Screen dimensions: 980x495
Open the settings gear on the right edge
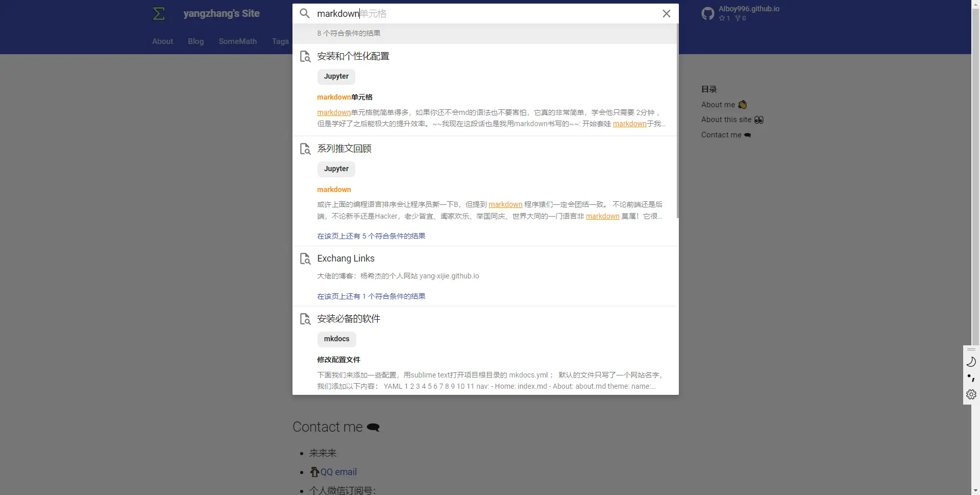[x=971, y=394]
